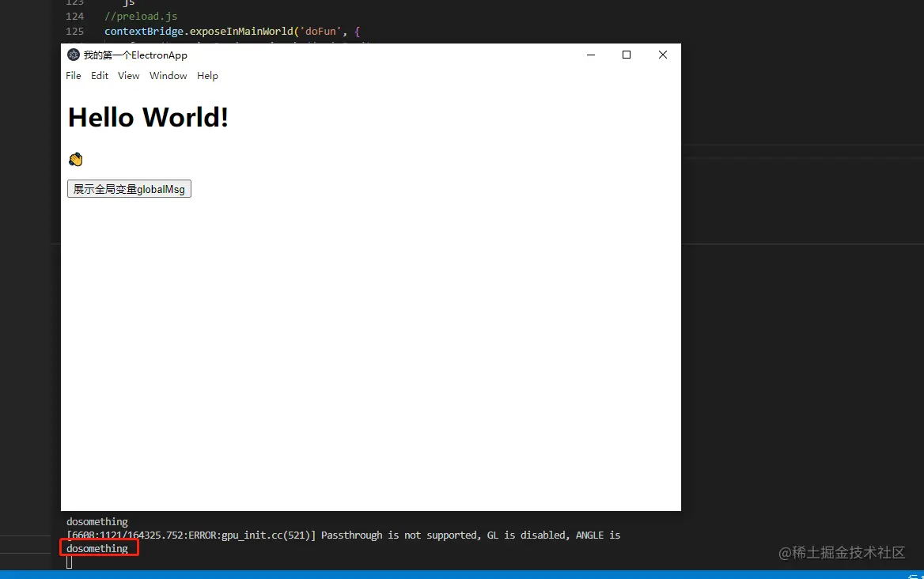Click the waving hand emoji
Image resolution: width=924 pixels, height=579 pixels.
point(75,160)
